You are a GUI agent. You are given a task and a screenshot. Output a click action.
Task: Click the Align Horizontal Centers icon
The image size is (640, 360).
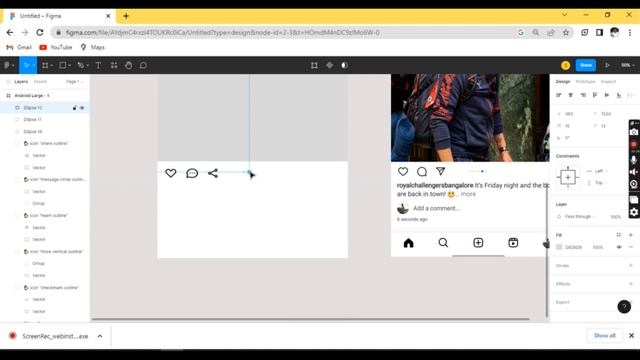tap(571, 95)
